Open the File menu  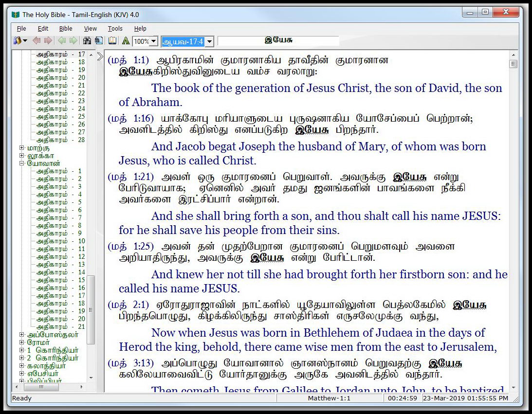[21, 29]
